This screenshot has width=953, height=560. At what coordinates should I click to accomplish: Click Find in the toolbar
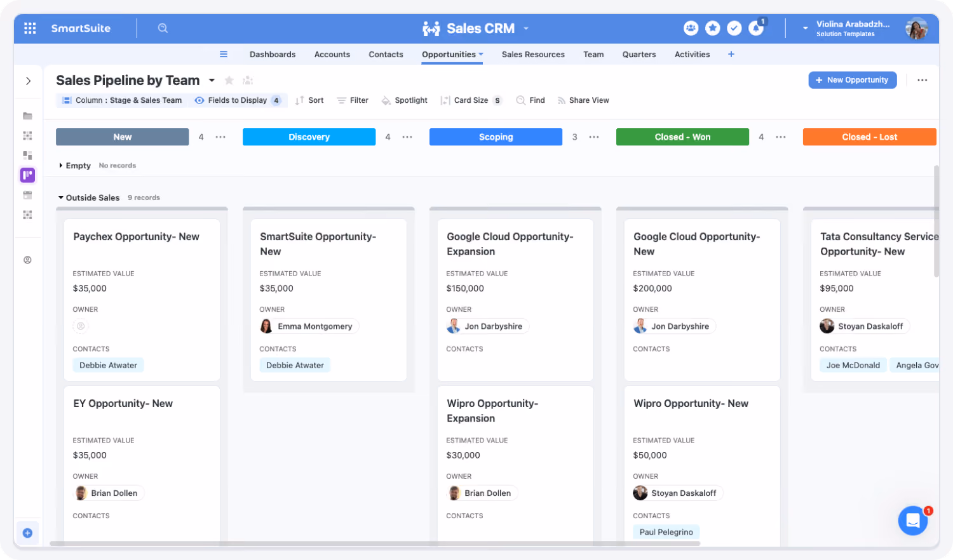coord(531,100)
